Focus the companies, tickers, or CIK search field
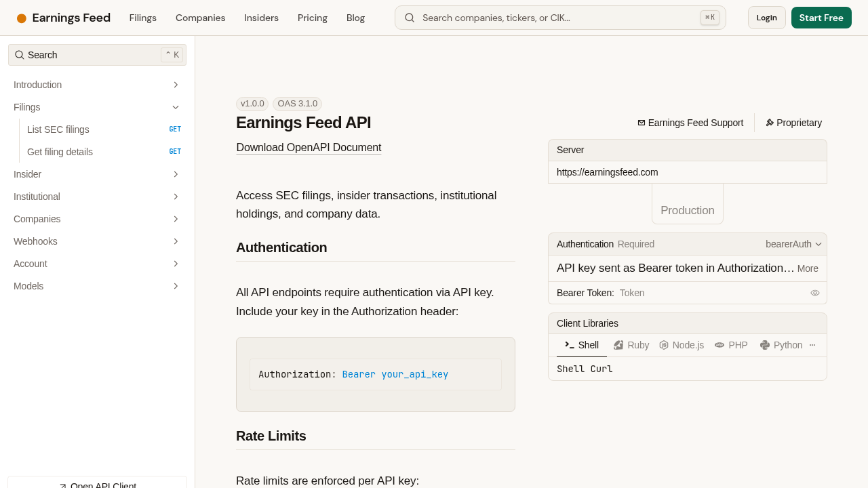 pyautogui.click(x=560, y=18)
